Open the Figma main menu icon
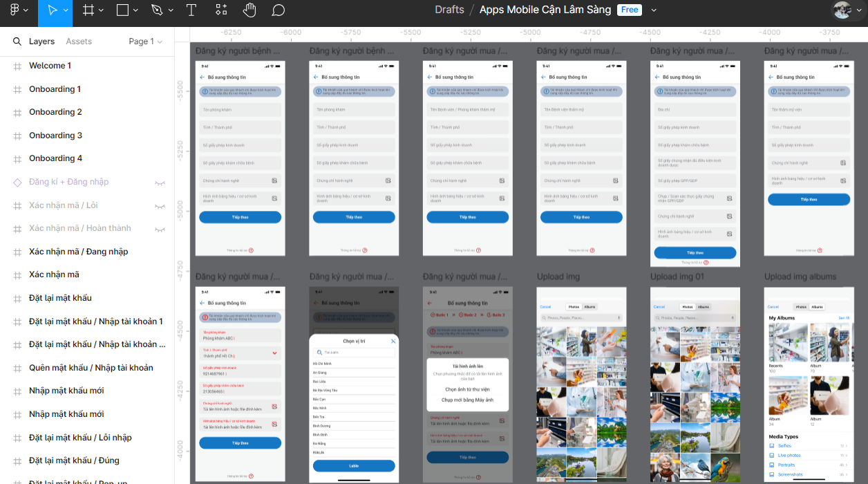The width and height of the screenshot is (868, 484). tap(15, 10)
